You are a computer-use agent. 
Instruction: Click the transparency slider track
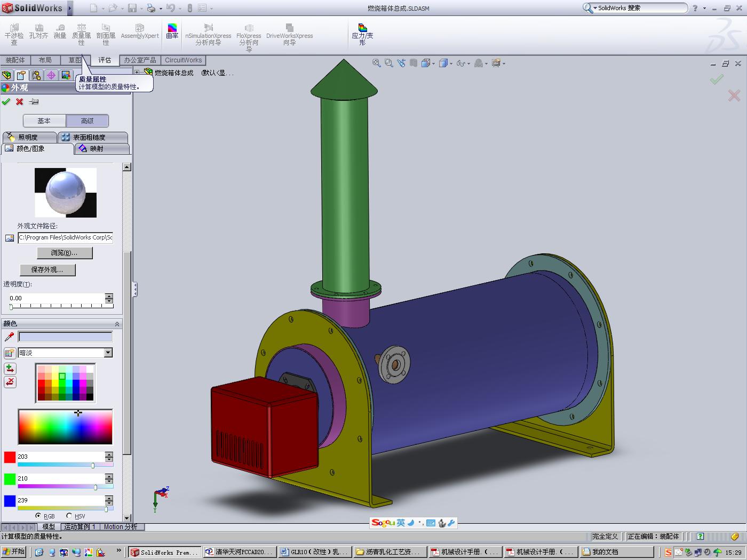click(62, 306)
